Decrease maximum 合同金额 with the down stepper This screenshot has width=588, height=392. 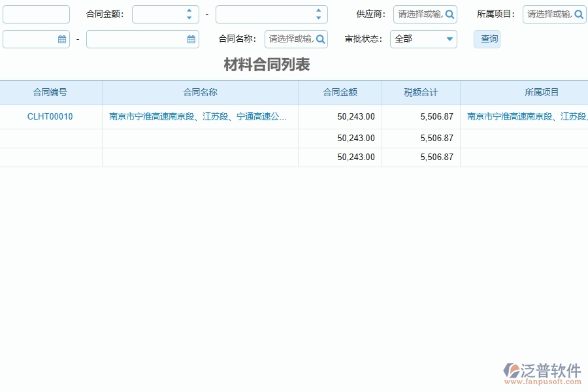[x=318, y=18]
